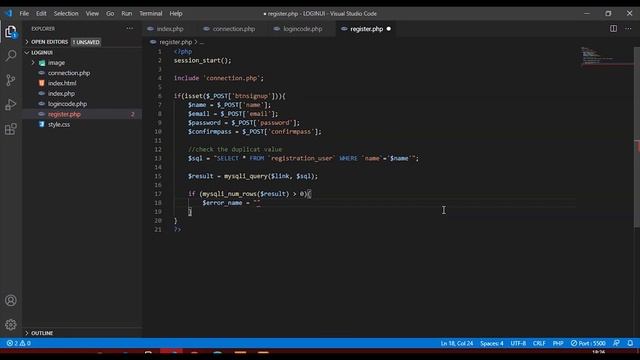
Task: Click the $error_name code line
Action: pos(232,203)
